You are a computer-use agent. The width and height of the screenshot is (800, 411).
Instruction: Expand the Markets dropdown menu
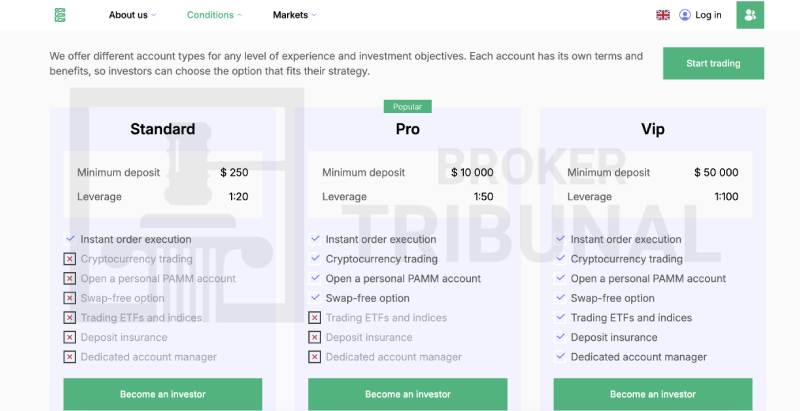point(294,15)
